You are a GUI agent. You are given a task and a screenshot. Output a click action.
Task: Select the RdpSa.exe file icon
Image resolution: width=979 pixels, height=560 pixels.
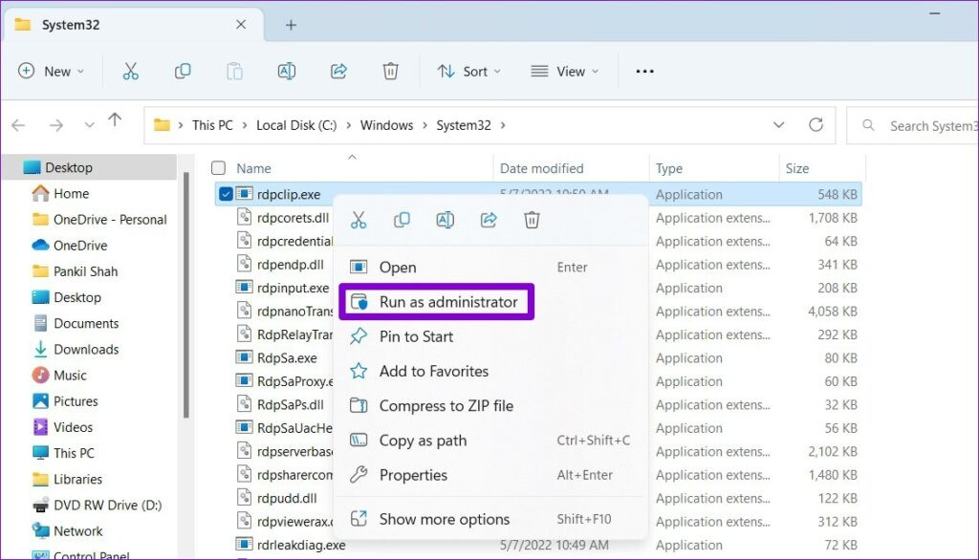pos(244,357)
